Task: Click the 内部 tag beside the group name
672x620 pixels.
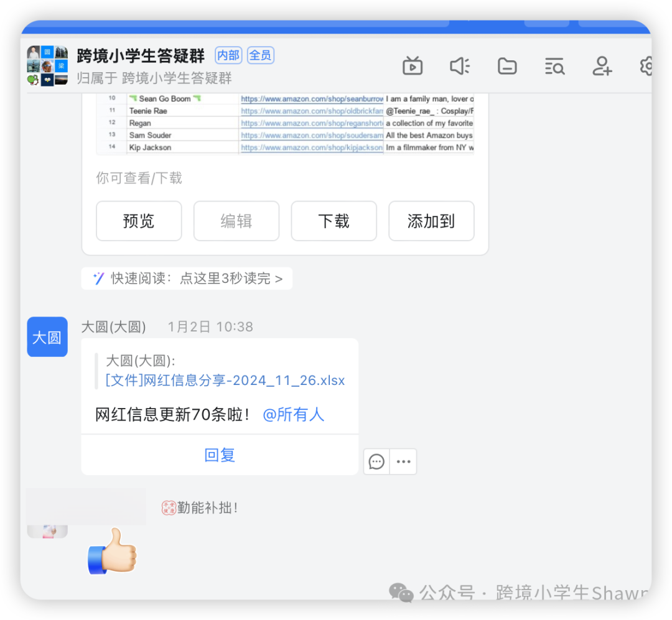Action: (228, 55)
